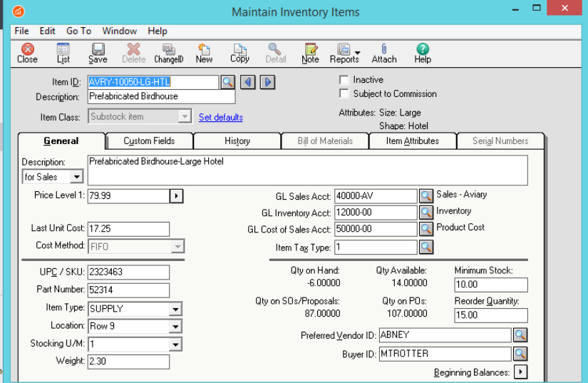
Task: Click the ChangeID toolbar icon
Action: tap(169, 53)
